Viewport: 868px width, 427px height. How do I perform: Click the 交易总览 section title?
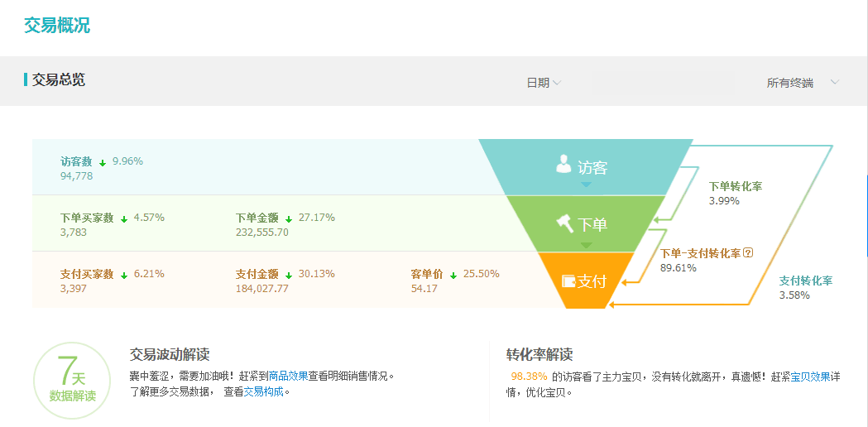click(x=58, y=79)
